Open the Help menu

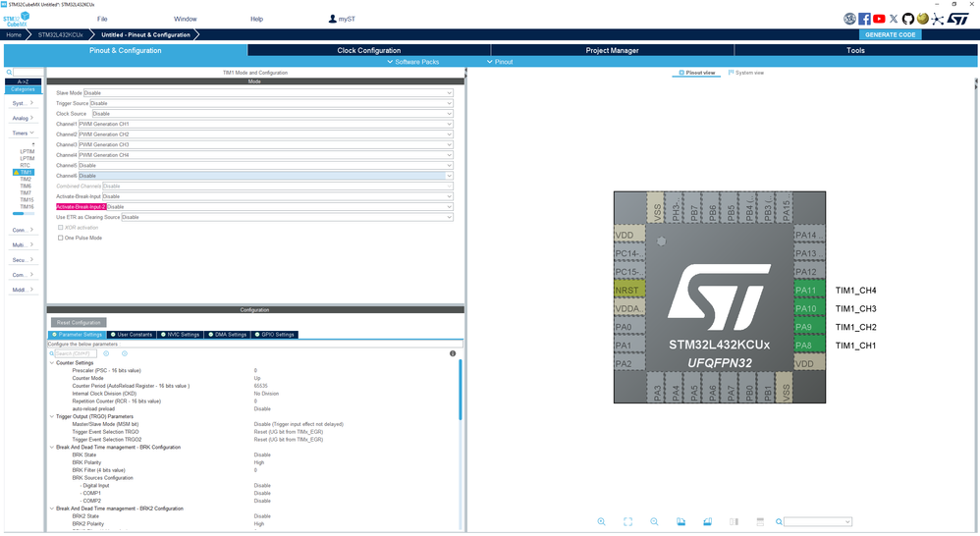(256, 19)
